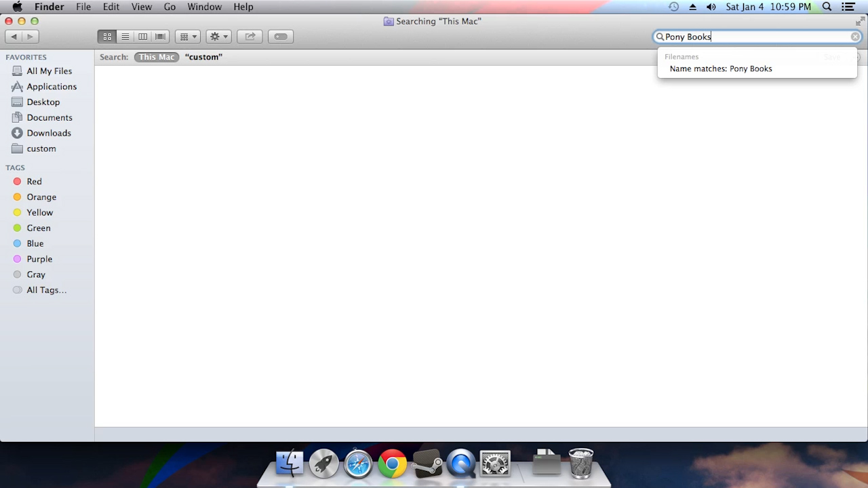Open Launchpad from the Dock
This screenshot has height=488, width=868.
click(x=323, y=464)
